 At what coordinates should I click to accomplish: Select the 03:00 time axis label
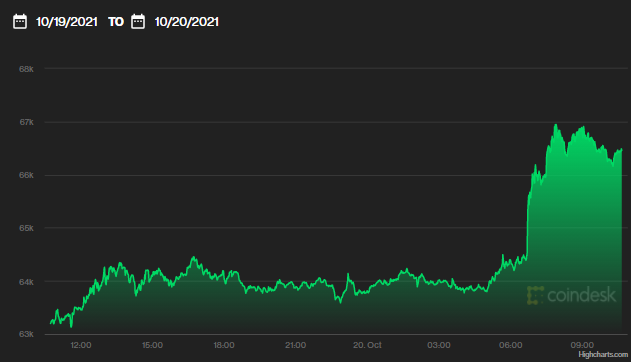pos(439,345)
